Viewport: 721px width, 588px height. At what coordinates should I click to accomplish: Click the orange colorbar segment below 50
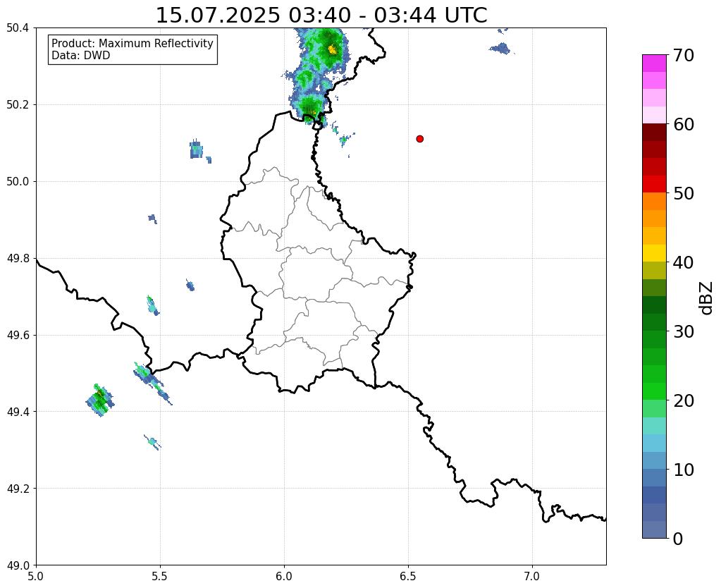(x=654, y=202)
